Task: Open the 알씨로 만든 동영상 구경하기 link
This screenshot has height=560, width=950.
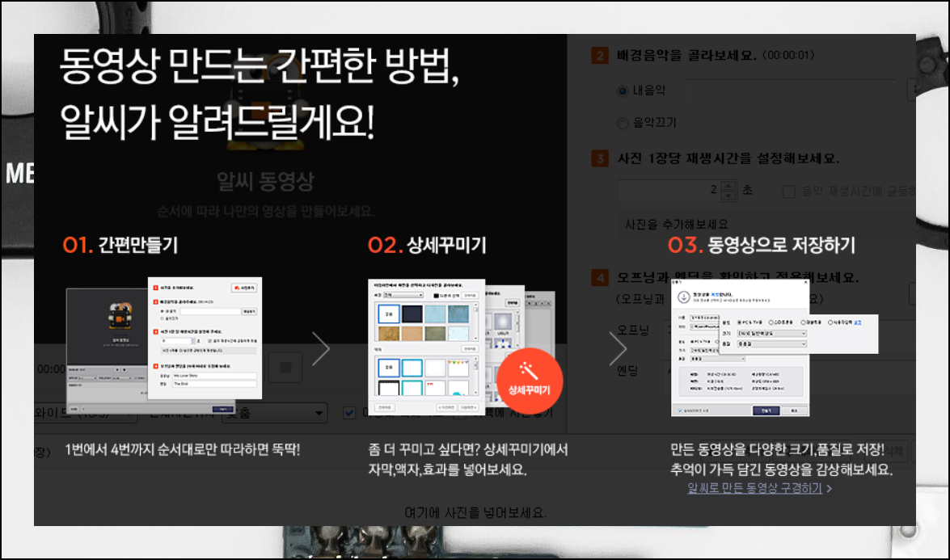Action: coord(755,488)
